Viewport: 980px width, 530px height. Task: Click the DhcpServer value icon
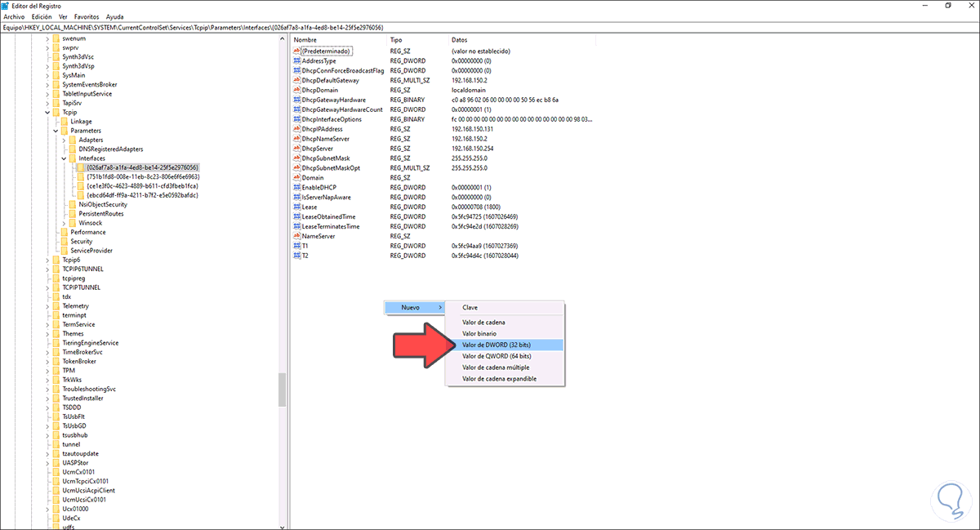pos(297,149)
